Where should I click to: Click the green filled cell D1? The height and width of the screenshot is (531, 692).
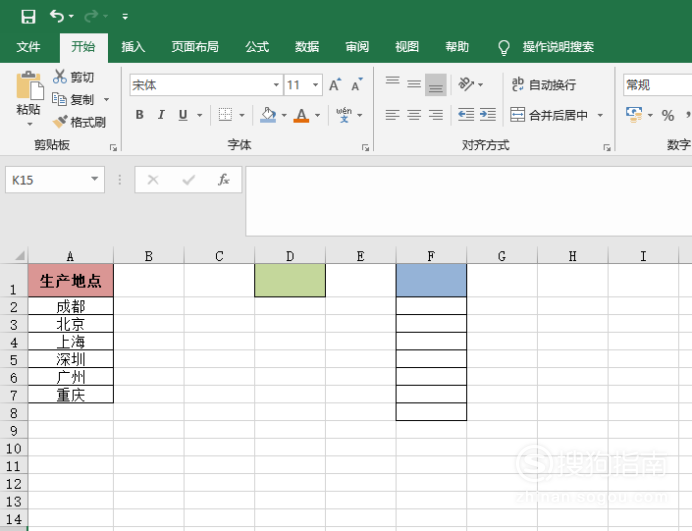click(x=290, y=280)
